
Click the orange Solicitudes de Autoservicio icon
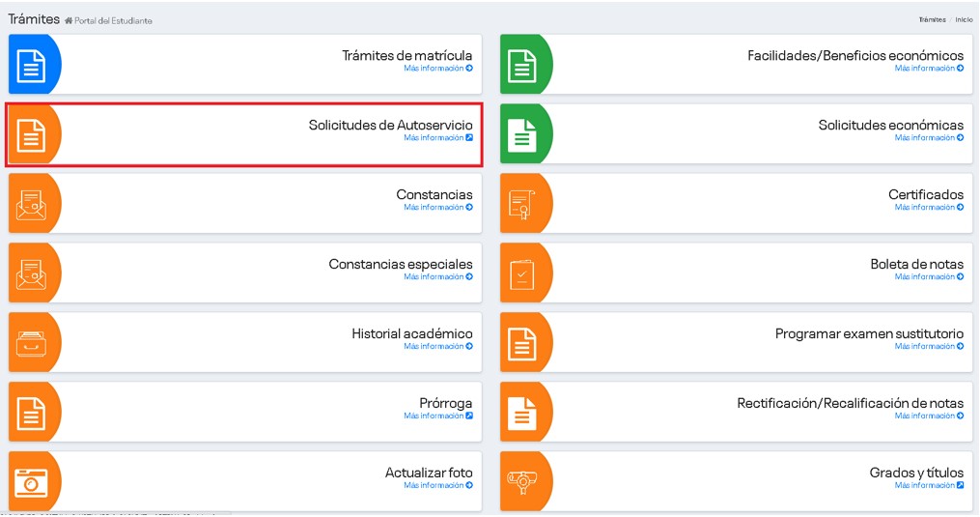tap(32, 135)
